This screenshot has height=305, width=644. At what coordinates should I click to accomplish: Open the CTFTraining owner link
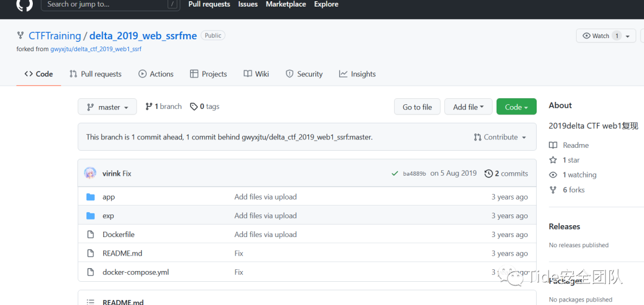point(55,36)
